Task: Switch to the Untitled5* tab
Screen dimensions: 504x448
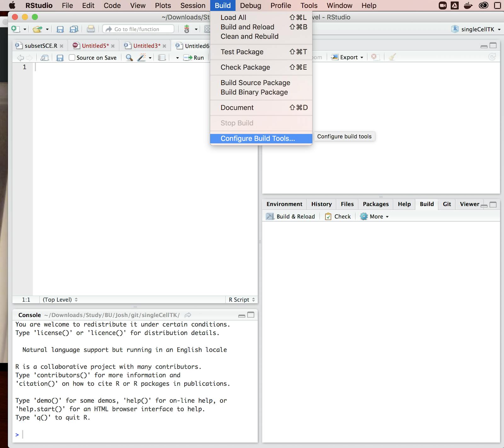Action: (x=95, y=46)
